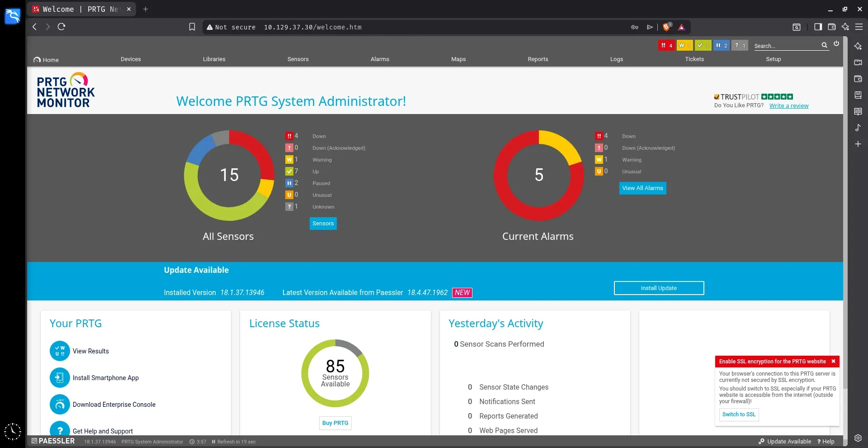
Task: Click the browser reload icon
Action: click(x=61, y=27)
